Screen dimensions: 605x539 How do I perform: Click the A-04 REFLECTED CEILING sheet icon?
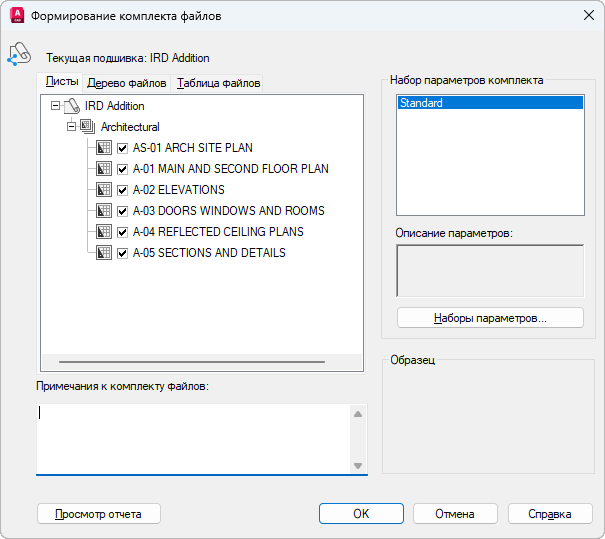click(104, 232)
